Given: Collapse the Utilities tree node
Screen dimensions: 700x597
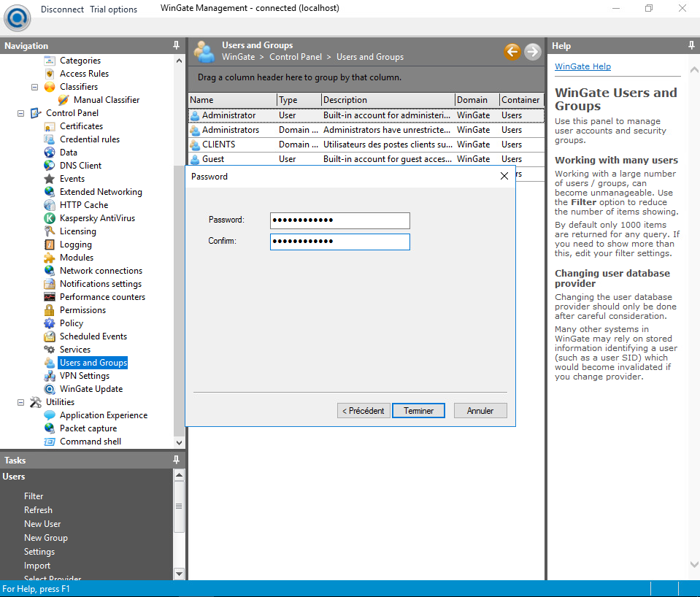Looking at the screenshot, I should point(20,402).
